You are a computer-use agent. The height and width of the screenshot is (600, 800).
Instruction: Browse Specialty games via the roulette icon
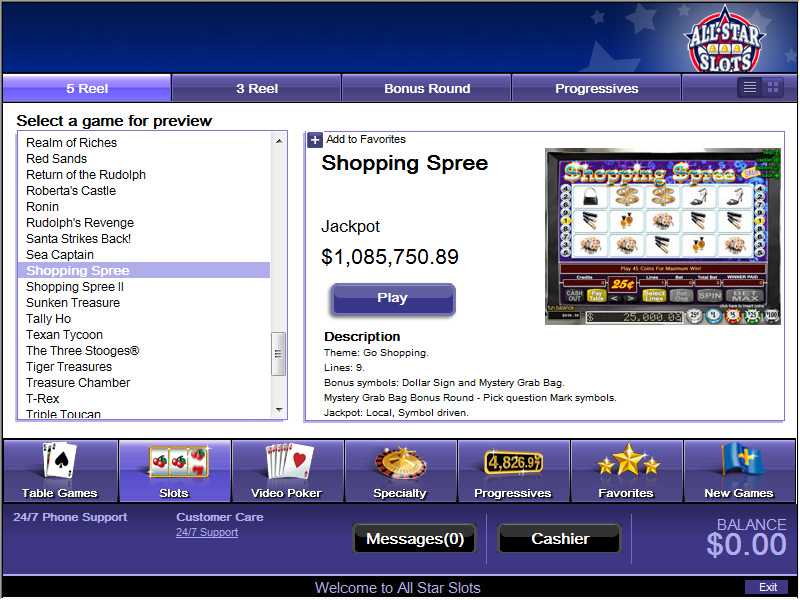click(401, 470)
